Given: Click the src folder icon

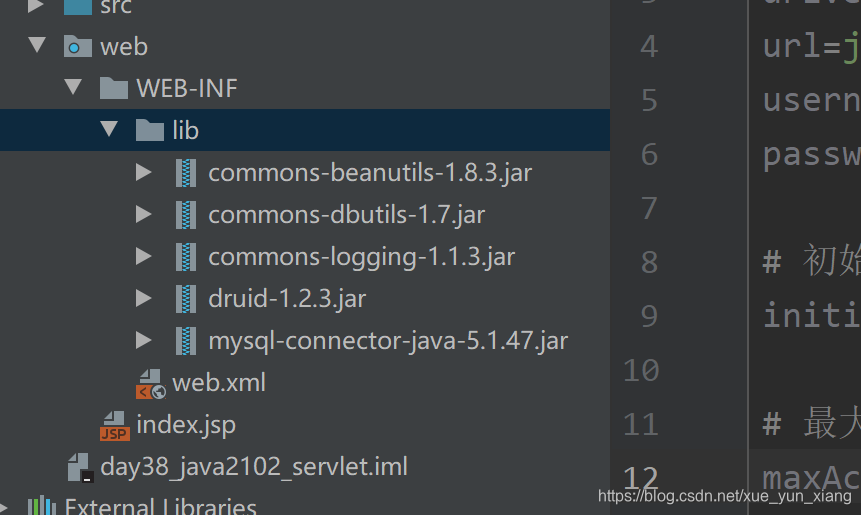Looking at the screenshot, I should [77, 7].
